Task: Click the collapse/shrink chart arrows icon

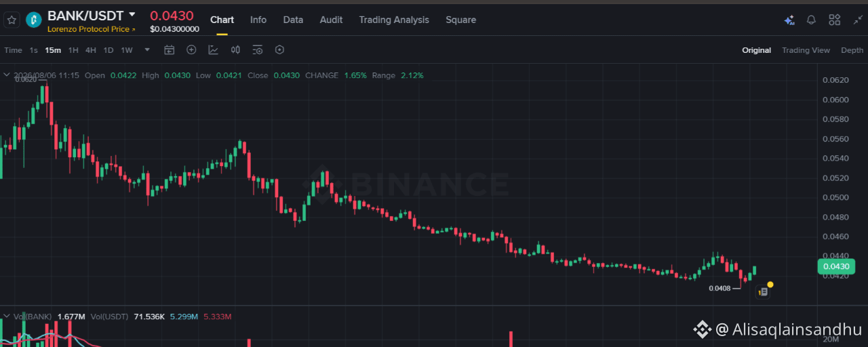Action: pyautogui.click(x=858, y=20)
